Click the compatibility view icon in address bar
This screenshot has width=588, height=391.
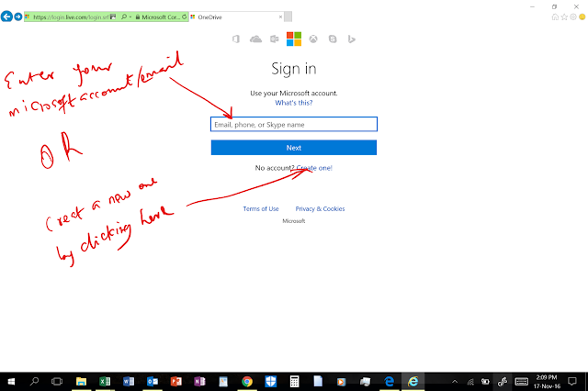pos(113,17)
